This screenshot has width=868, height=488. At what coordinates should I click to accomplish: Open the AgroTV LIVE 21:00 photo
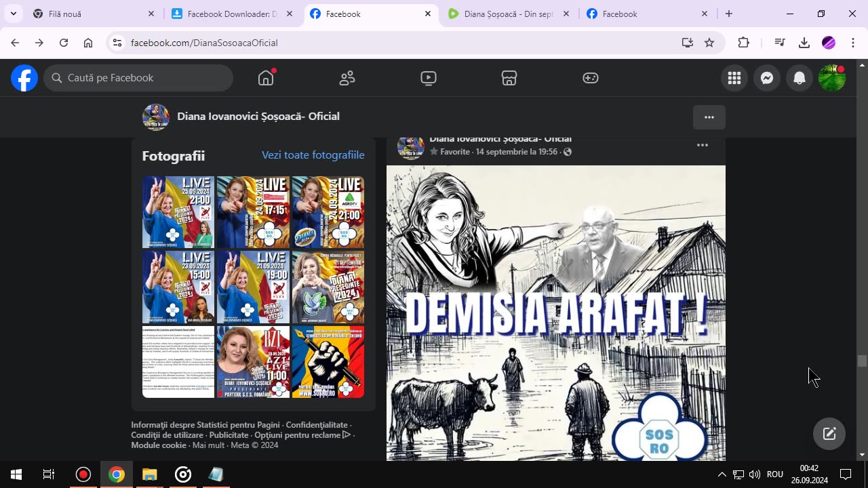click(328, 212)
